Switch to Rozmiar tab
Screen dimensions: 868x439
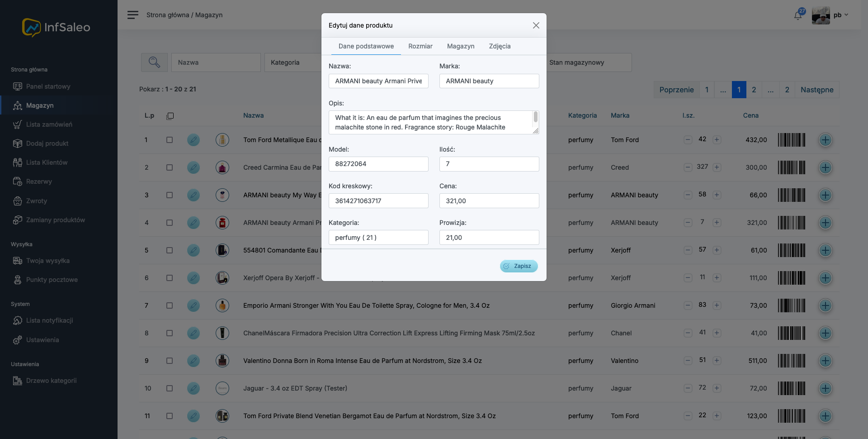420,46
